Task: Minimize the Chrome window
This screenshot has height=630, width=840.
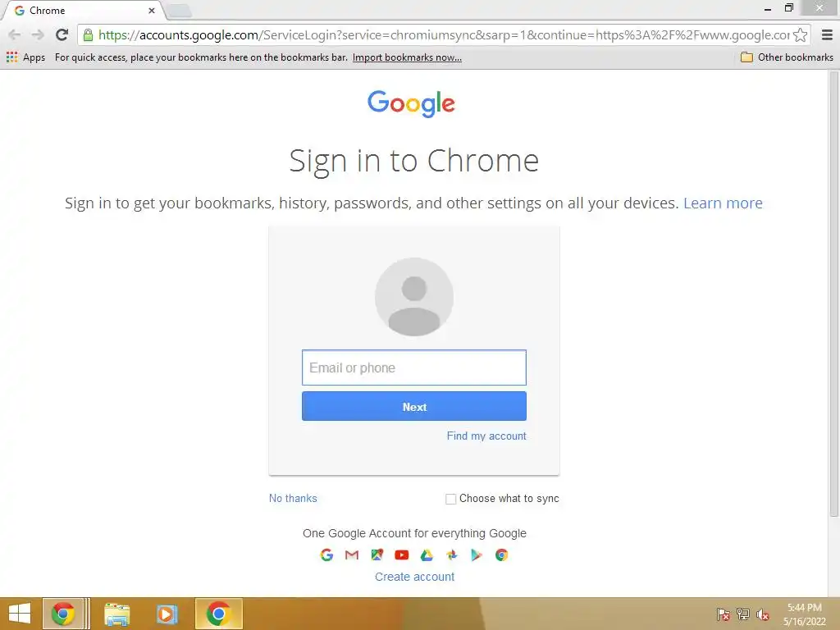Action: point(768,8)
